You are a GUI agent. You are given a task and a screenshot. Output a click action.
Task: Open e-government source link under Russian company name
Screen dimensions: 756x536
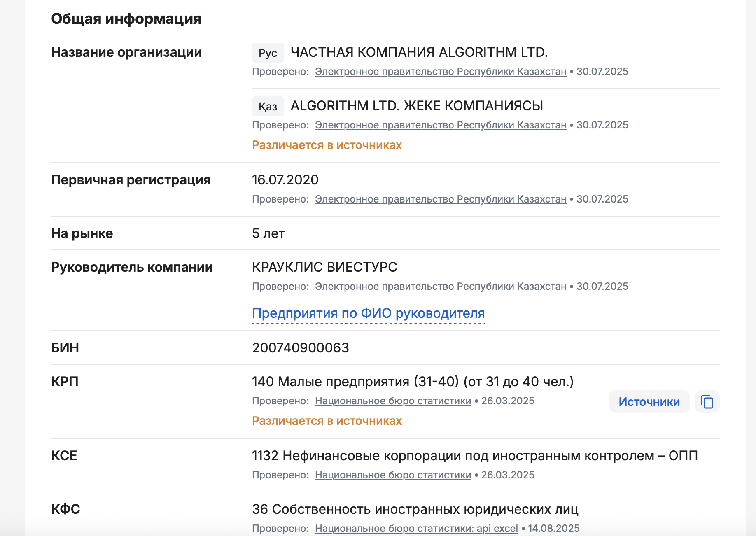(x=440, y=72)
